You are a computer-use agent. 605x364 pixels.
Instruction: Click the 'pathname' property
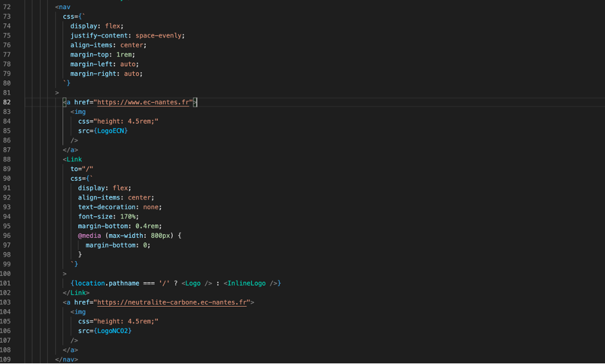tap(124, 284)
